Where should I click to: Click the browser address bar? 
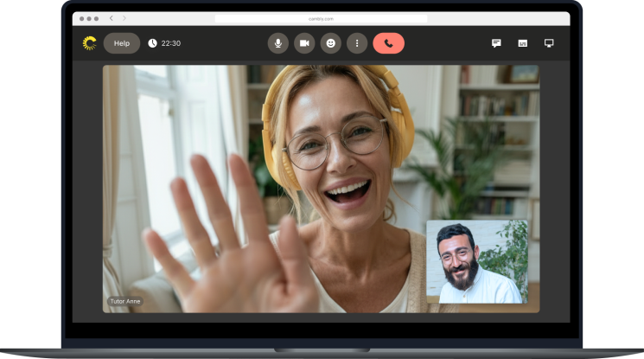(321, 18)
